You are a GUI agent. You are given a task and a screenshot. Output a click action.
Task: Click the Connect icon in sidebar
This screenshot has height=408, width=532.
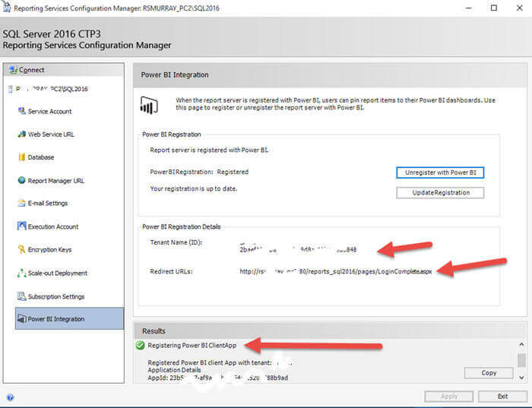pos(13,70)
